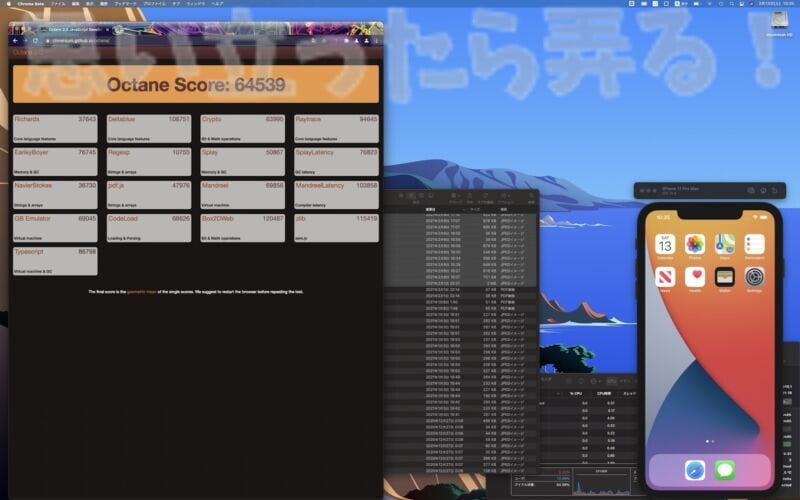This screenshot has height=500, width=800.
Task: Close the Octane 2.0 browser tab
Action: [107, 30]
